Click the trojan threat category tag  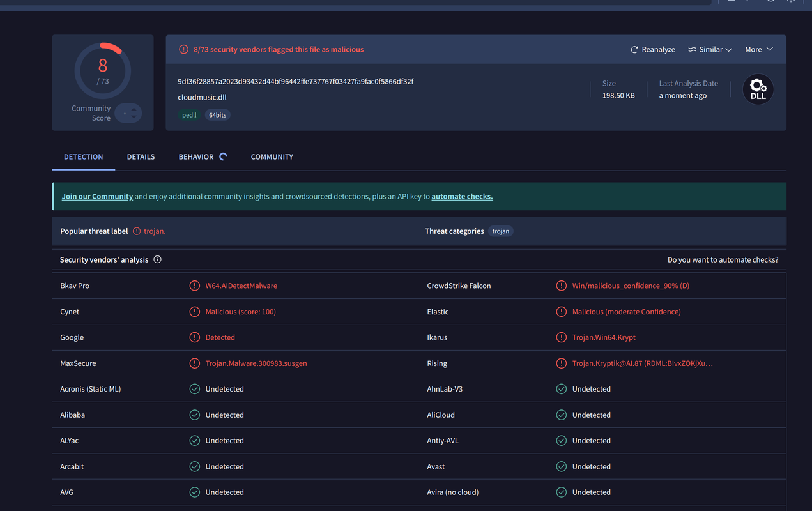(501, 231)
